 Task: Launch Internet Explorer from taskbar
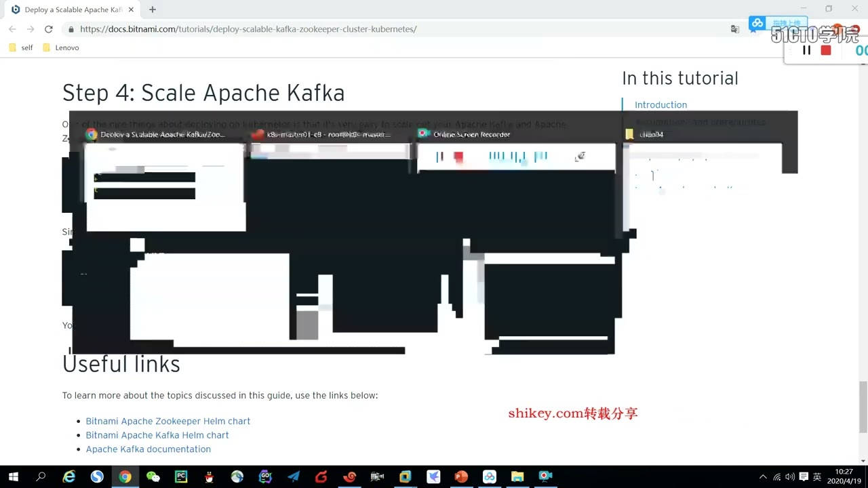[69, 476]
